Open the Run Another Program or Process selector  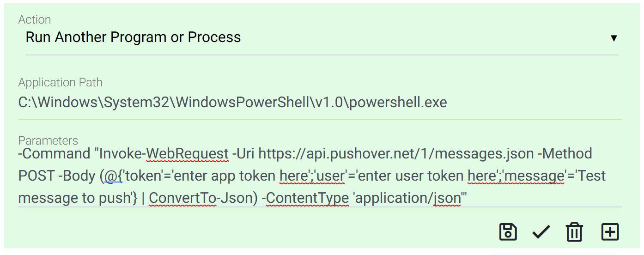click(322, 37)
